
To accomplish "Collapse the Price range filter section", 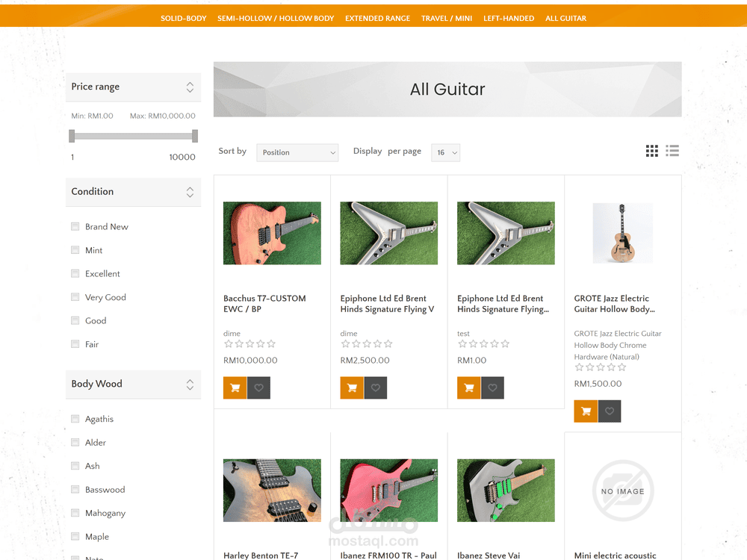I will pyautogui.click(x=190, y=87).
